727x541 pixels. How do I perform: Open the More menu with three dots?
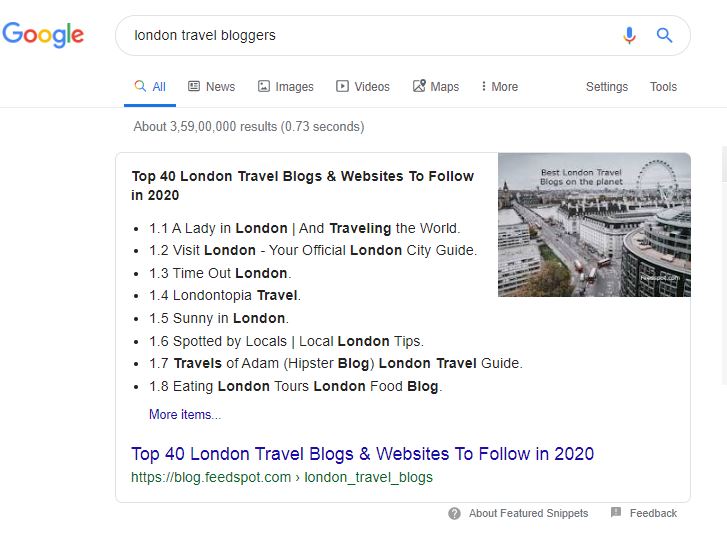499,87
